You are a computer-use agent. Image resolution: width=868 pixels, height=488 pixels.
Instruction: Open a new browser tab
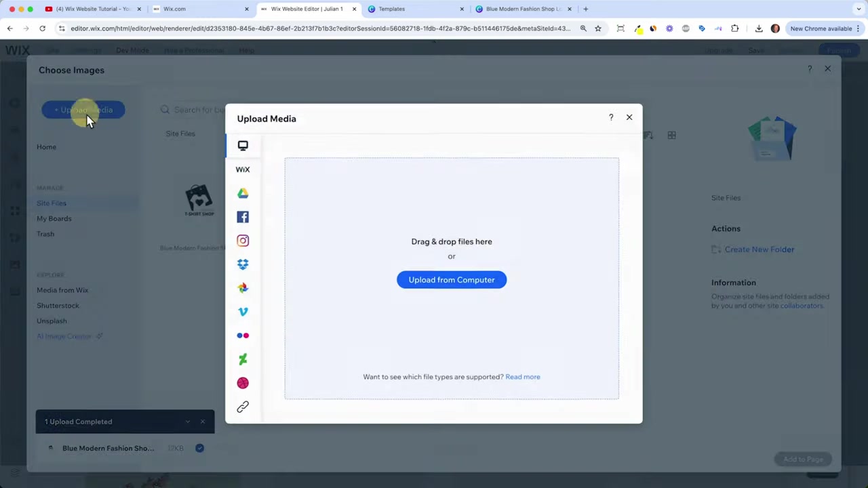(x=586, y=9)
